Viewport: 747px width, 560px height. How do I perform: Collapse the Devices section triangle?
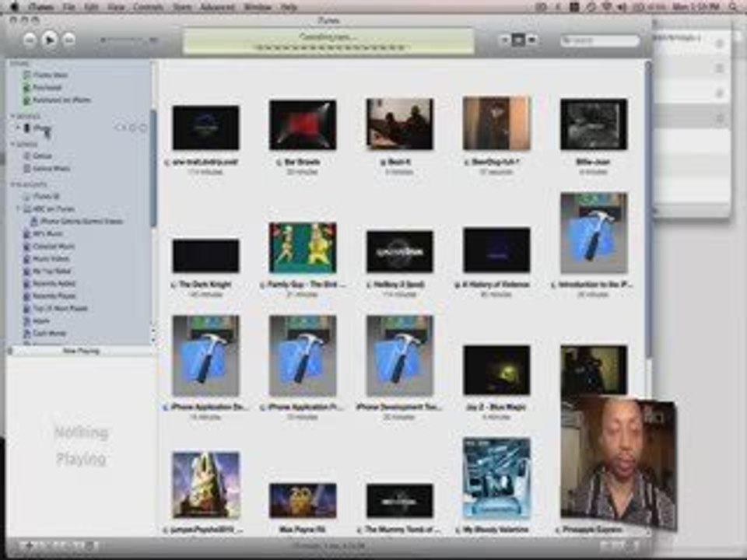click(13, 116)
